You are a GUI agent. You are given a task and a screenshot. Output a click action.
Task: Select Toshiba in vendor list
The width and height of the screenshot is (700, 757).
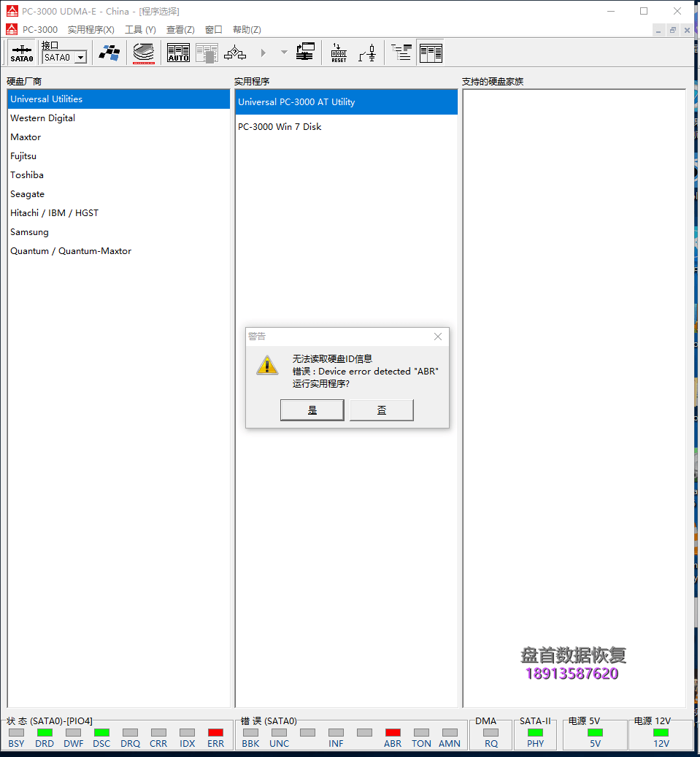pos(119,174)
